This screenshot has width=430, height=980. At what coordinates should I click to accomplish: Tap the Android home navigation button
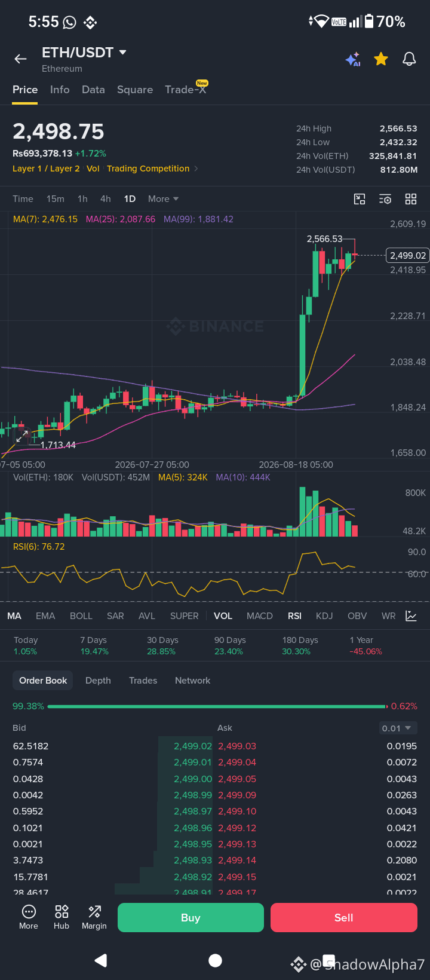point(215,960)
